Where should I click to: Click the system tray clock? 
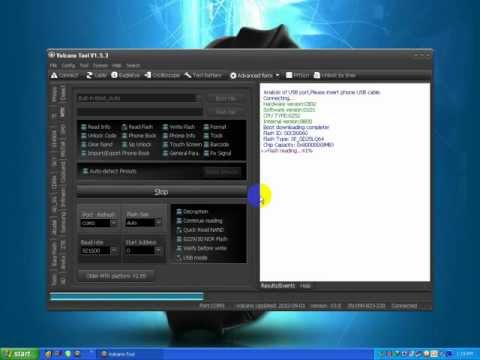point(466,354)
